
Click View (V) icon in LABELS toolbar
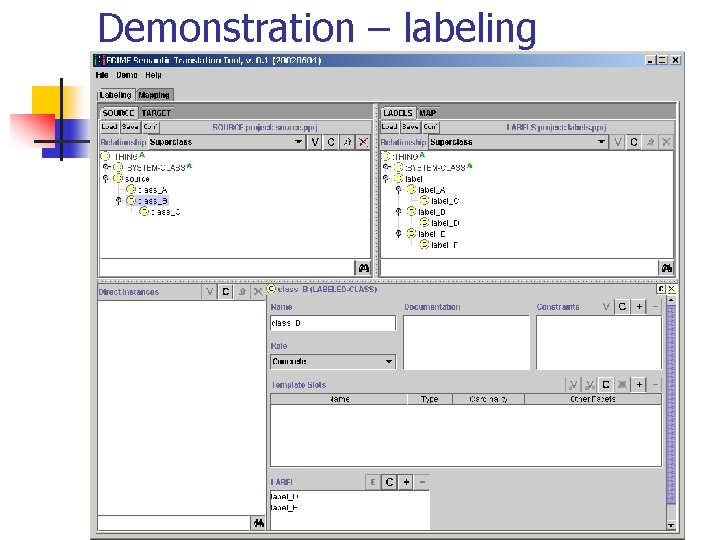pos(618,142)
